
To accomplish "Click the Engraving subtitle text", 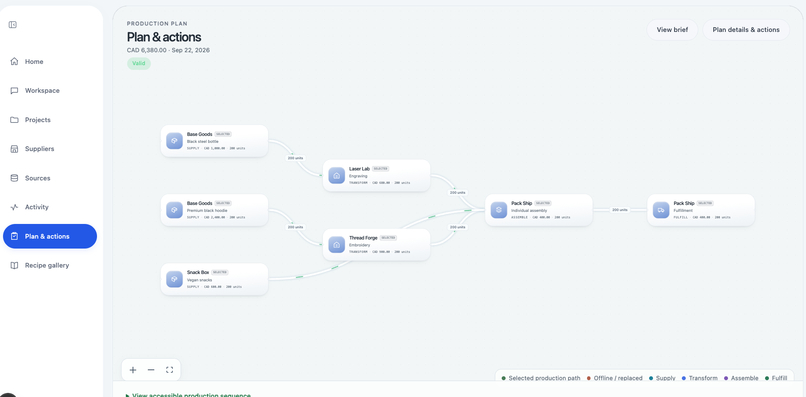I will click(x=358, y=176).
